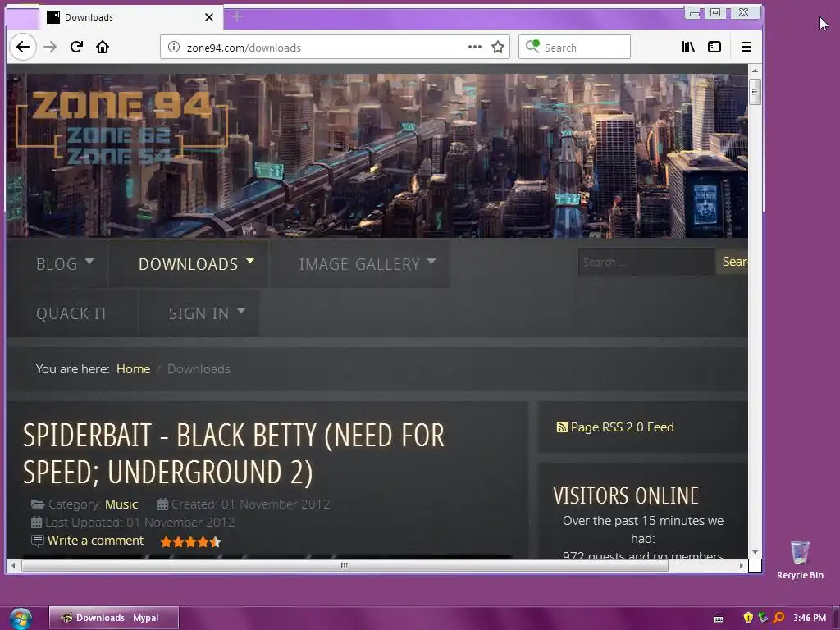Click the horizontal scrollbar right arrow
The width and height of the screenshot is (840, 630).
(x=742, y=565)
